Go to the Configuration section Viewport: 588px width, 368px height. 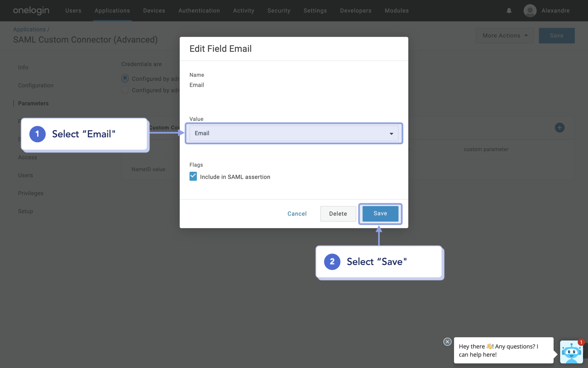pyautogui.click(x=36, y=85)
